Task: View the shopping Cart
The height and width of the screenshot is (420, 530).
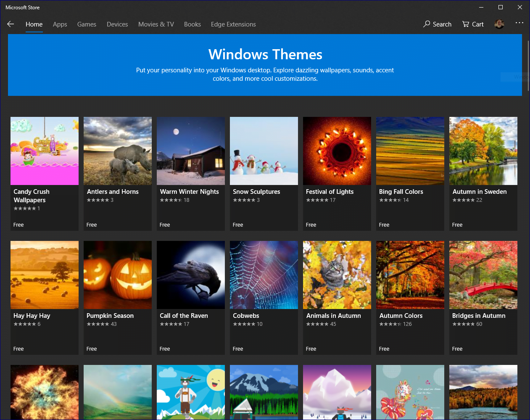Action: point(472,24)
